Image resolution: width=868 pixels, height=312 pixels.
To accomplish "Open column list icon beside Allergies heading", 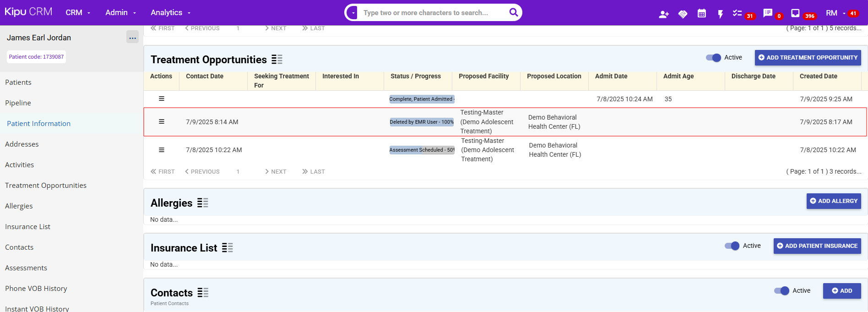I will click(x=202, y=203).
